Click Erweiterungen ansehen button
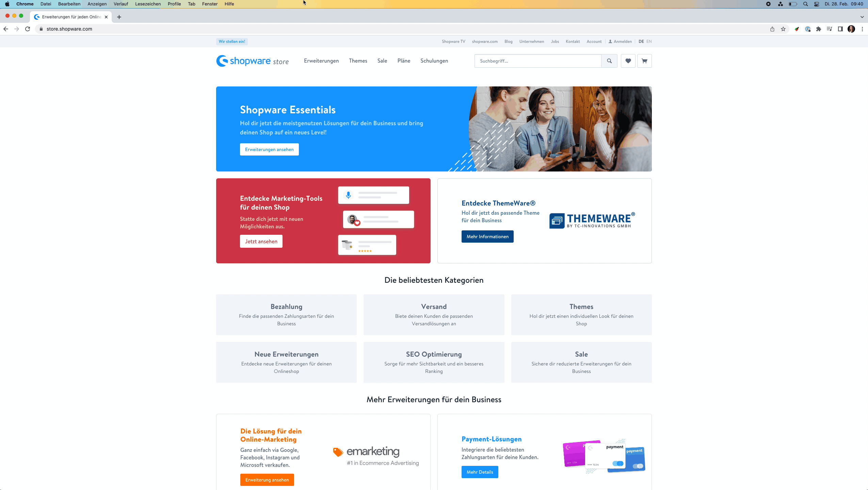This screenshot has width=868, height=490. click(x=269, y=149)
